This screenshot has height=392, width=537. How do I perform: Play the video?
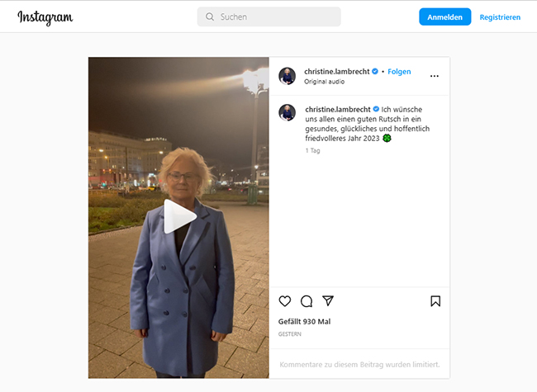[x=178, y=217]
